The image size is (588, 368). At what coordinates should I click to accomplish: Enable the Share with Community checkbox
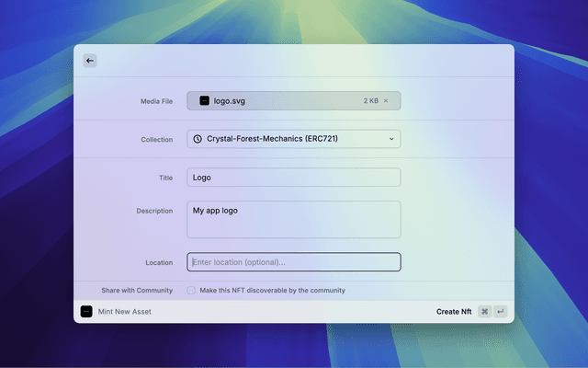click(x=191, y=290)
